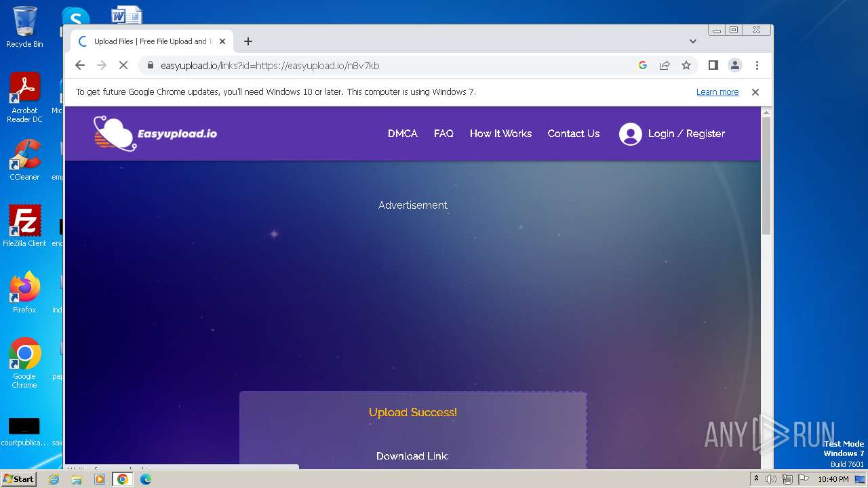Image resolution: width=868 pixels, height=488 pixels.
Task: Click the Action Center flag icon
Action: (x=802, y=479)
